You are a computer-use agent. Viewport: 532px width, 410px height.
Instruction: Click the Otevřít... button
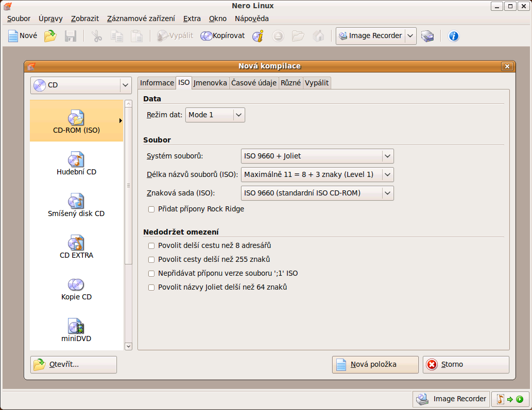(74, 365)
